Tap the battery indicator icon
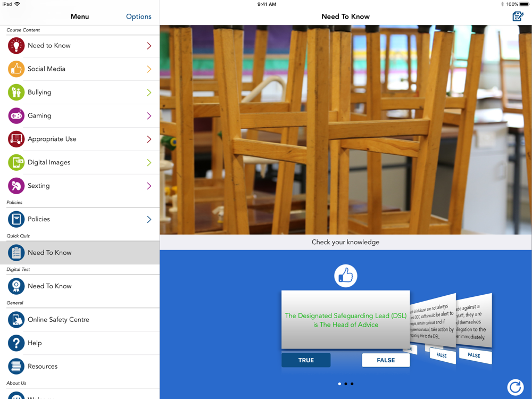532x399 pixels. (524, 4)
